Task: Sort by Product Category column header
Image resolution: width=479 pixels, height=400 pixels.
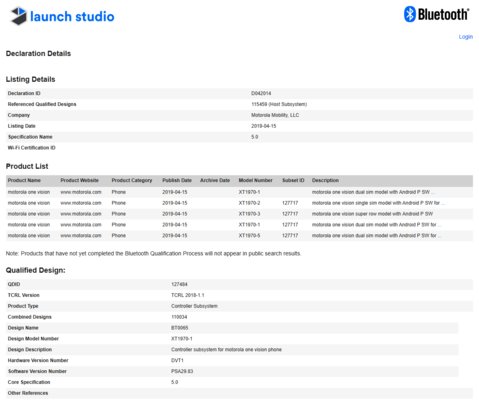Action: pyautogui.click(x=132, y=180)
